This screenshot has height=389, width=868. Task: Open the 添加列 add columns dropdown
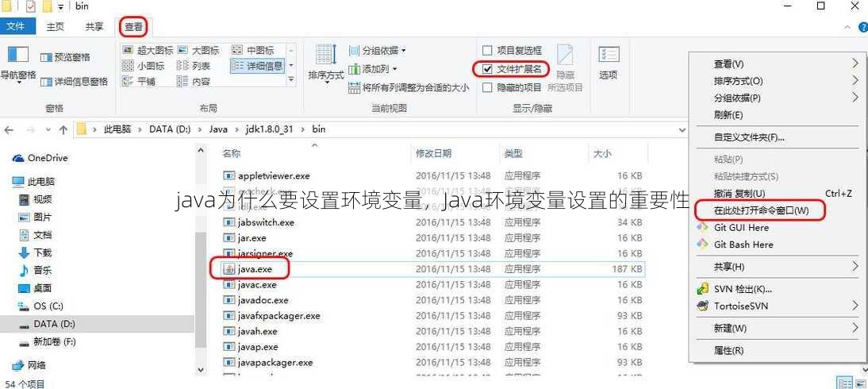[374, 69]
